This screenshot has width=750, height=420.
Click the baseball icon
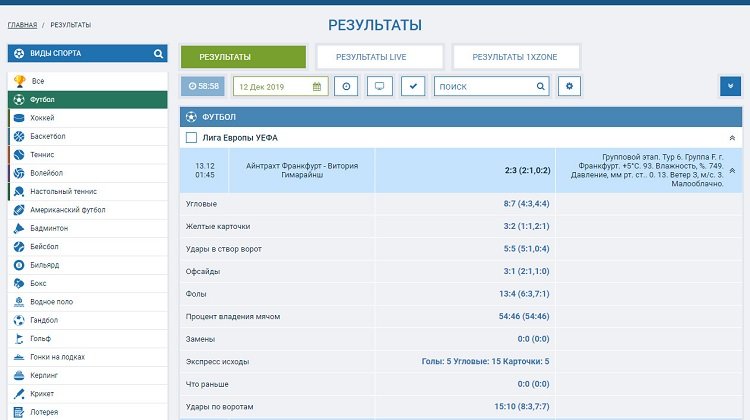pyautogui.click(x=19, y=246)
